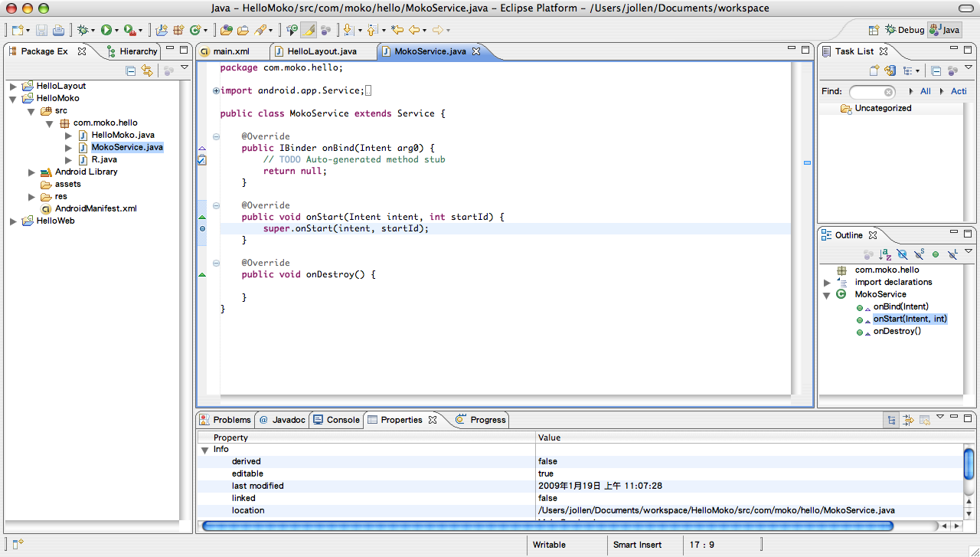The width and height of the screenshot is (980, 557).
Task: Click the All filter link in Task List
Action: click(926, 91)
